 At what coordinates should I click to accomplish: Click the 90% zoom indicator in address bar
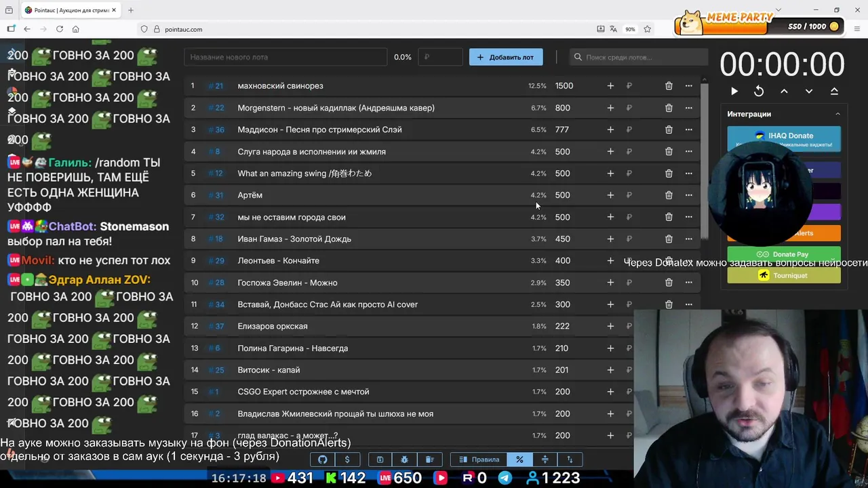[631, 29]
